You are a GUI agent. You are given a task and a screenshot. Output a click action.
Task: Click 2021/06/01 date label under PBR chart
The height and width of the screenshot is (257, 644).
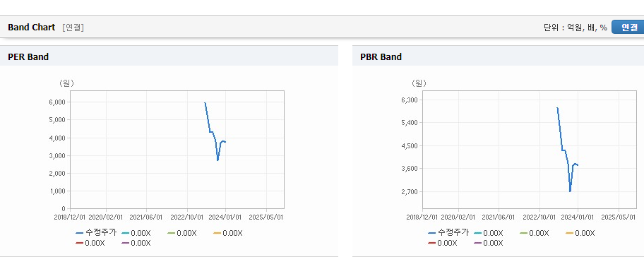499,217
